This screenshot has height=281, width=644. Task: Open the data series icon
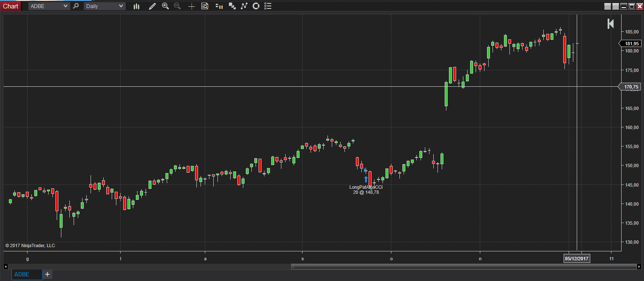point(232,6)
